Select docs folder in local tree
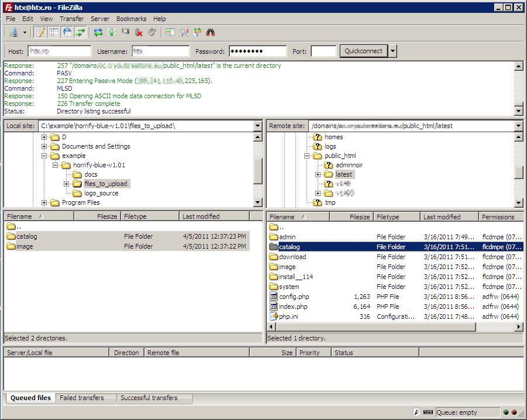The height and width of the screenshot is (420, 527). coord(91,174)
